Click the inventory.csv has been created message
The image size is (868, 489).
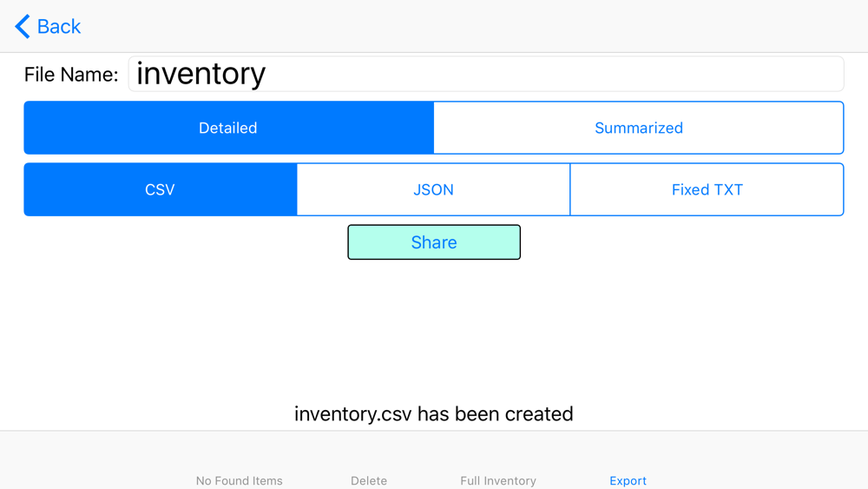click(434, 413)
